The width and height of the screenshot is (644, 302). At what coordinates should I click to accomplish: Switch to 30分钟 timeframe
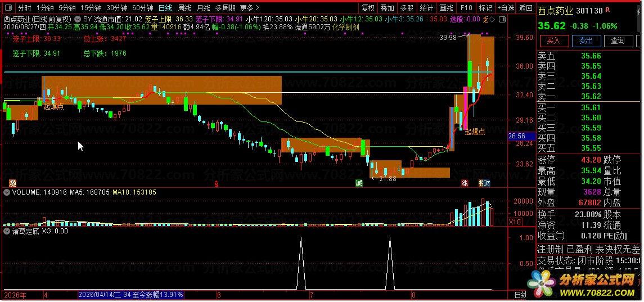point(116,8)
